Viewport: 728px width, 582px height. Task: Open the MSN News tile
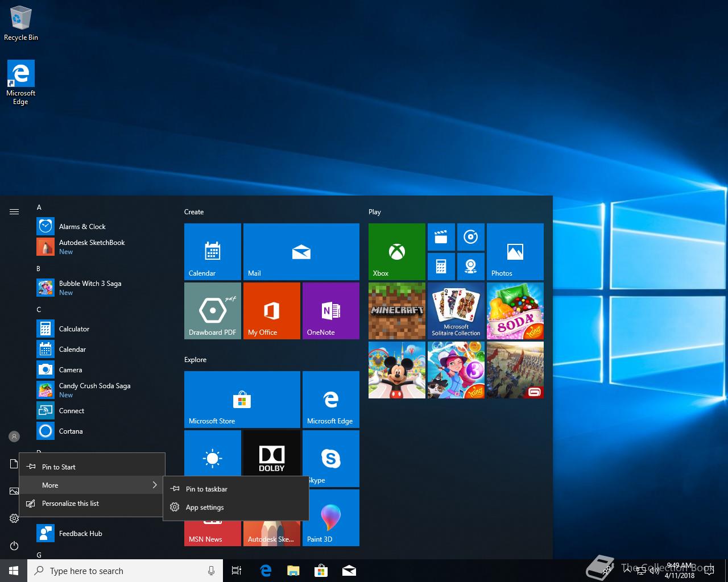pyautogui.click(x=213, y=533)
